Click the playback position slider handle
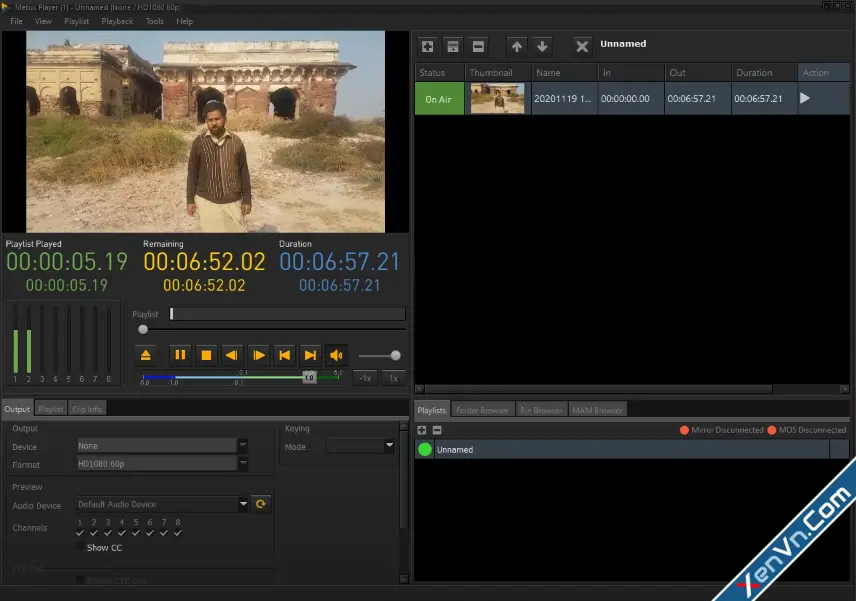Image resolution: width=856 pixels, height=601 pixels. [x=143, y=329]
